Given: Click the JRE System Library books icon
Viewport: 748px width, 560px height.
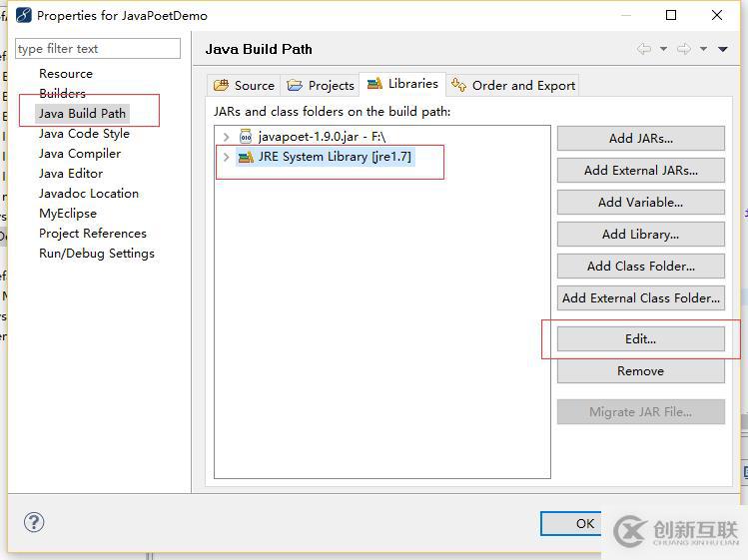Looking at the screenshot, I should click(x=246, y=157).
